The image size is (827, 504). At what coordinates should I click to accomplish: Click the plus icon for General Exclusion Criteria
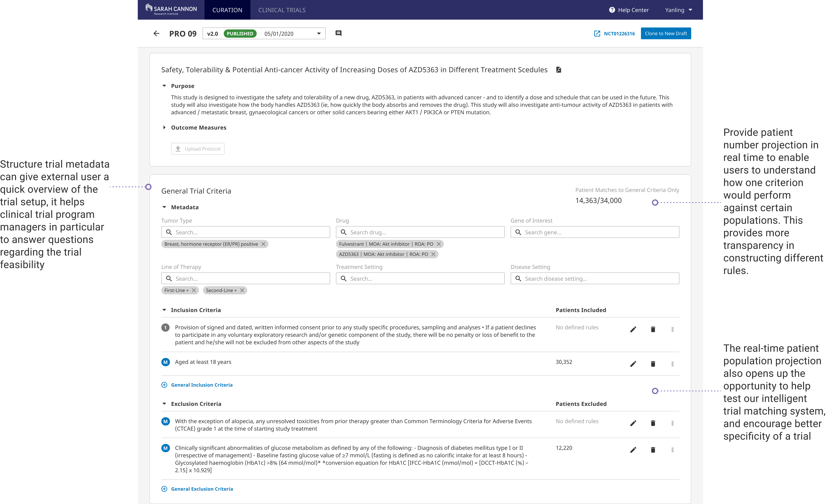click(x=164, y=489)
